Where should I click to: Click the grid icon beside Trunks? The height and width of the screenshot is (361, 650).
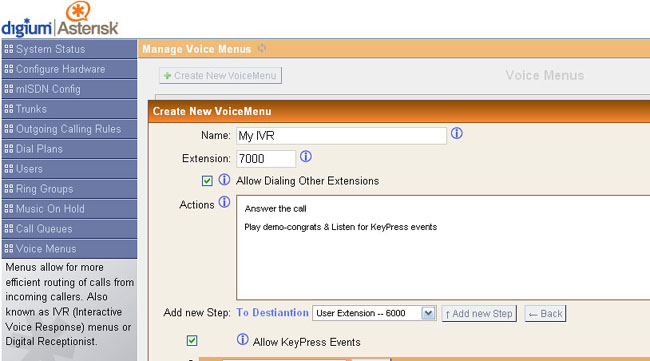coord(9,109)
